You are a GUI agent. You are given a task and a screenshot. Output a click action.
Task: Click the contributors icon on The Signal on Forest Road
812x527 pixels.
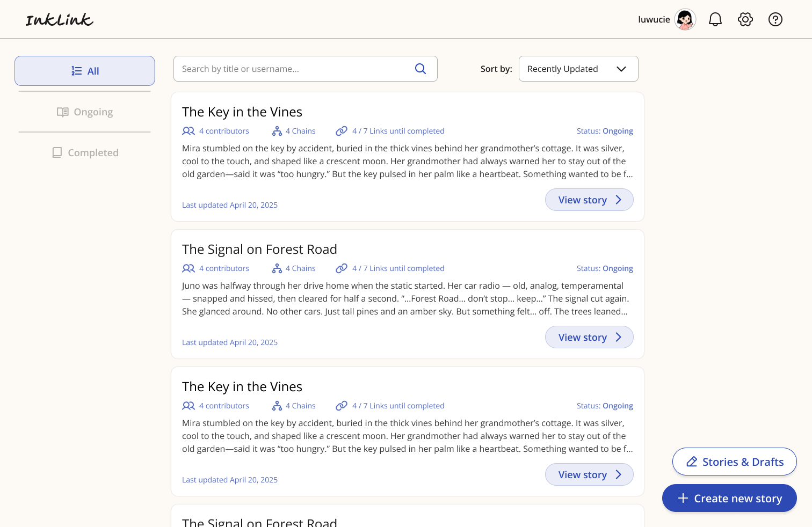pos(189,268)
